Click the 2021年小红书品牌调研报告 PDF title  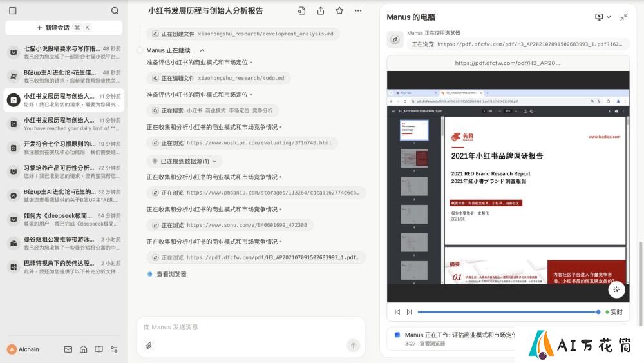(497, 156)
